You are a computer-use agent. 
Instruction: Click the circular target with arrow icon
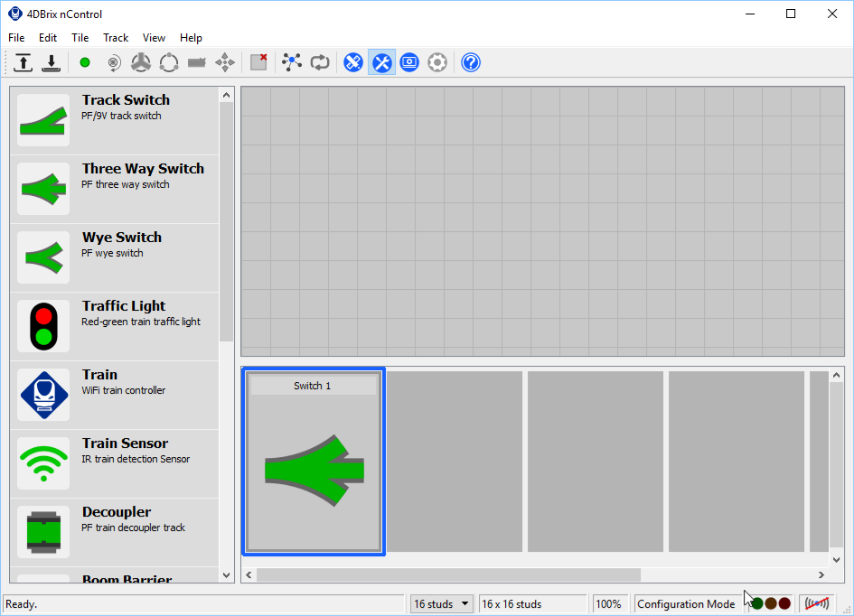point(113,62)
